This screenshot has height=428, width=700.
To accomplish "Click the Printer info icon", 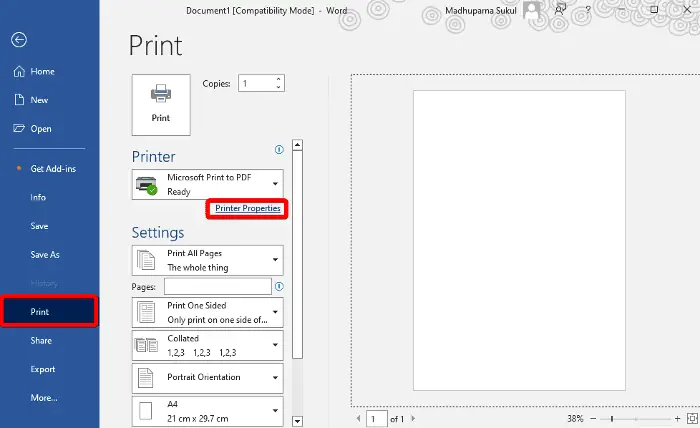I will coord(279,150).
